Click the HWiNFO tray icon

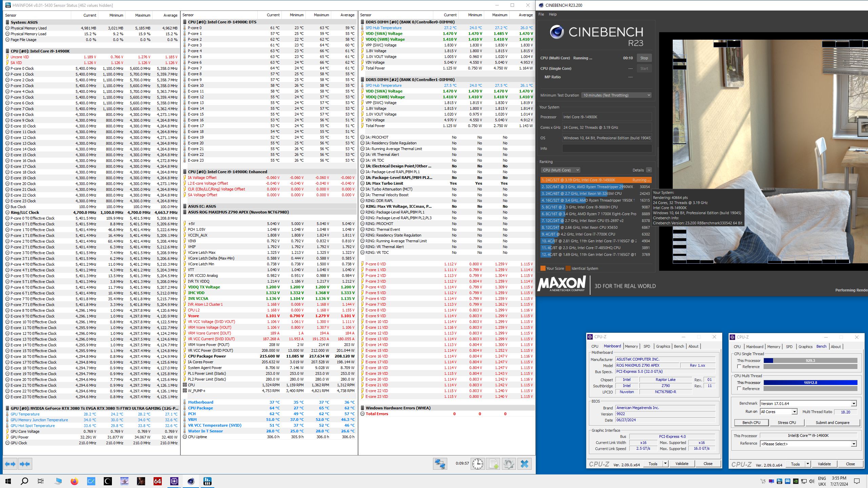coord(779,481)
